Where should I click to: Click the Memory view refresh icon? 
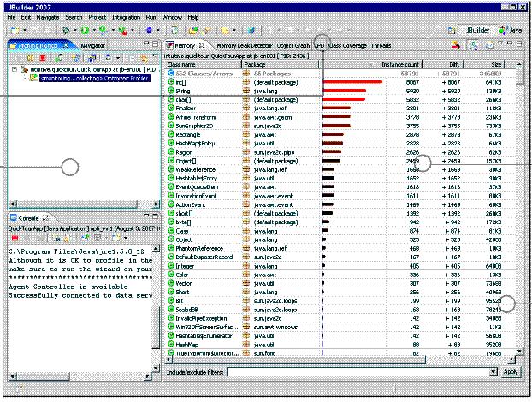pyautogui.click(x=488, y=45)
